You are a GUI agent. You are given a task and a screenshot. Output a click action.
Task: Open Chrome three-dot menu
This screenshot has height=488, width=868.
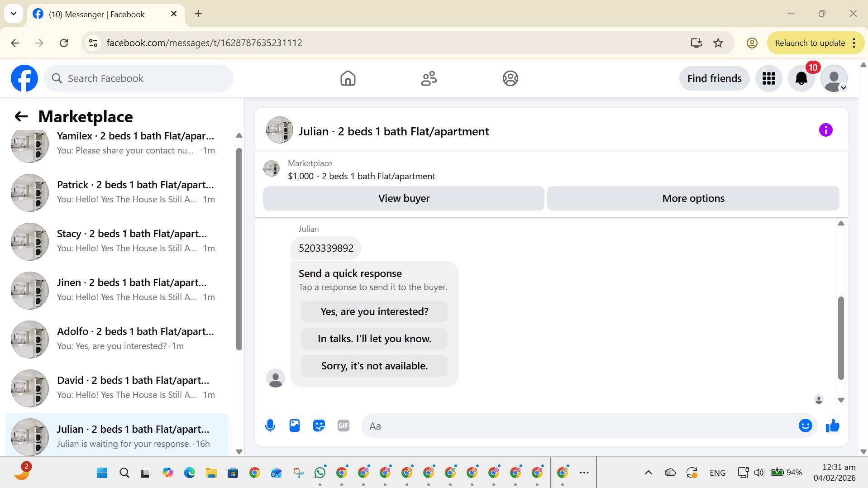point(854,43)
